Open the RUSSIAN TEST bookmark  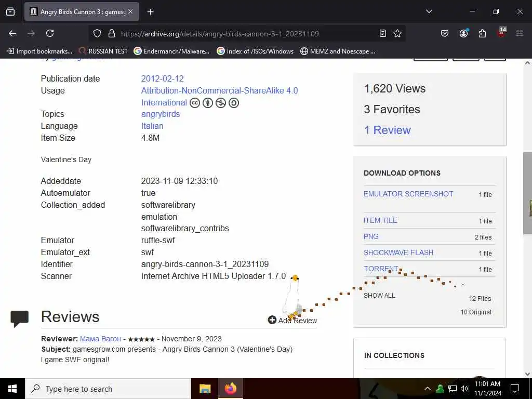point(103,51)
